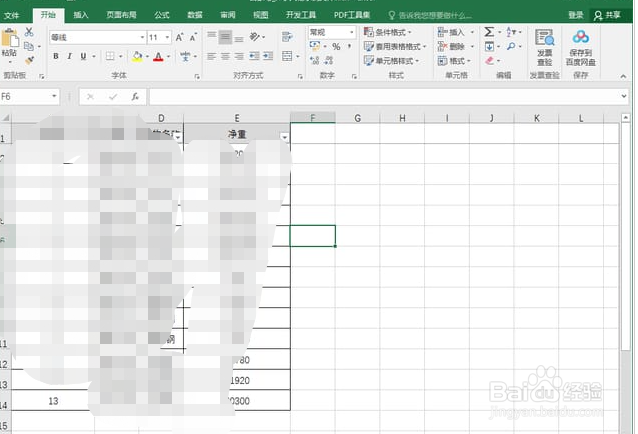Click the text orientation icon
638x434 pixels.
[x=255, y=37]
